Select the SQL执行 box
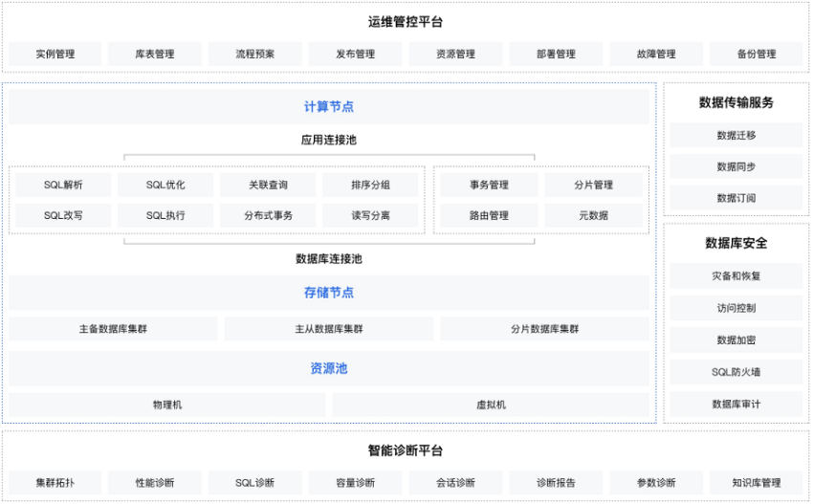 (x=165, y=216)
